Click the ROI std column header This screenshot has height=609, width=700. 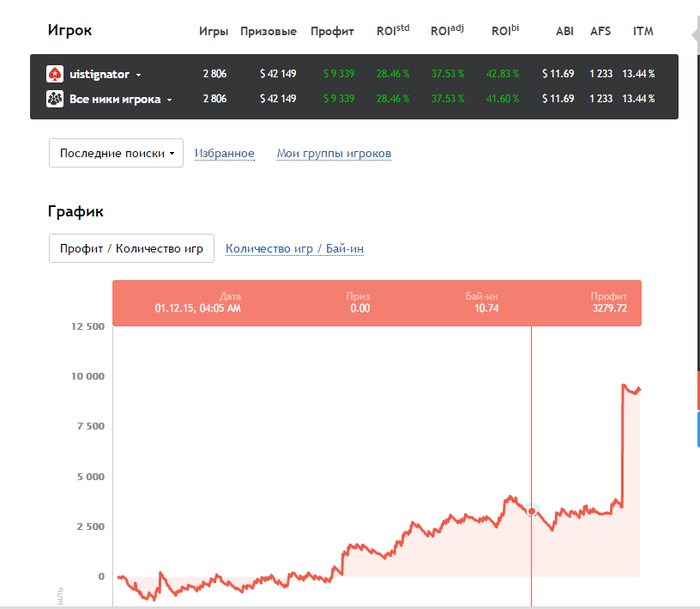coord(393,31)
